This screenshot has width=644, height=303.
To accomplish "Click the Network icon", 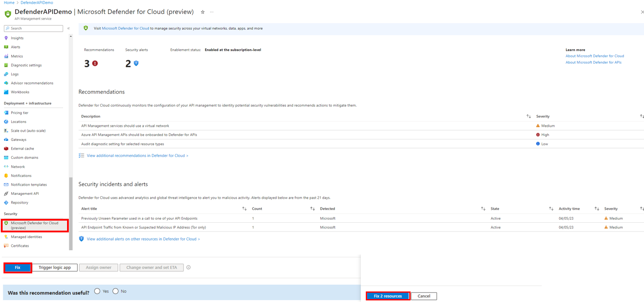I will pyautogui.click(x=6, y=167).
